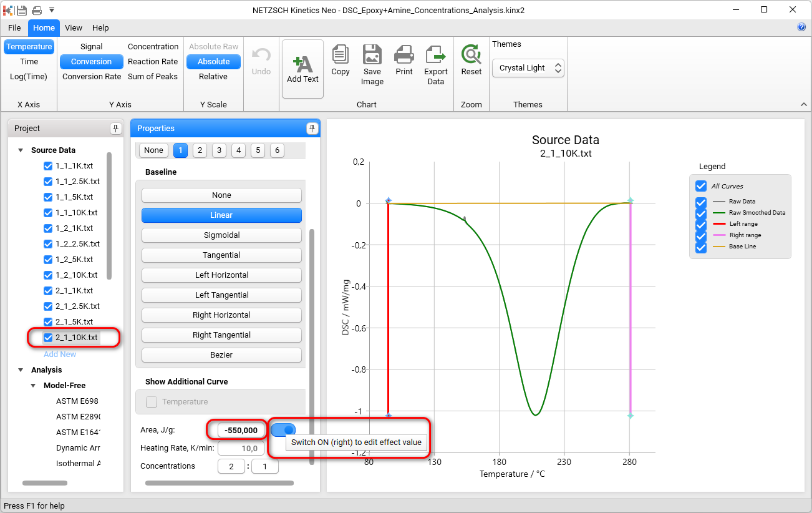The height and width of the screenshot is (513, 812).
Task: Switch to the View menu
Action: point(74,27)
